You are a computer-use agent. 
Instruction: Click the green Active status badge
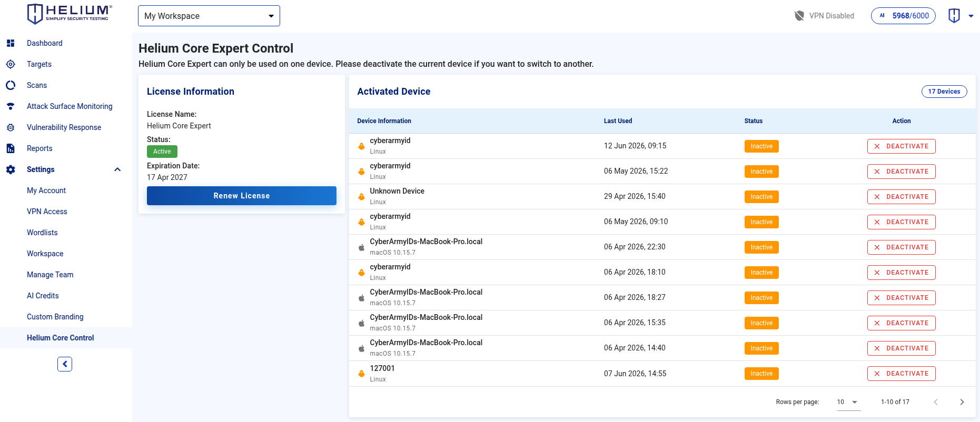click(x=162, y=152)
